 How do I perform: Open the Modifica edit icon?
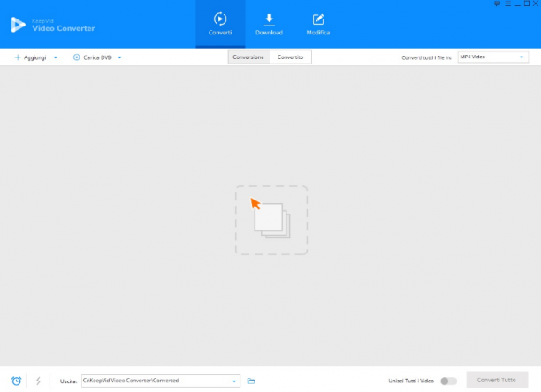(x=317, y=19)
